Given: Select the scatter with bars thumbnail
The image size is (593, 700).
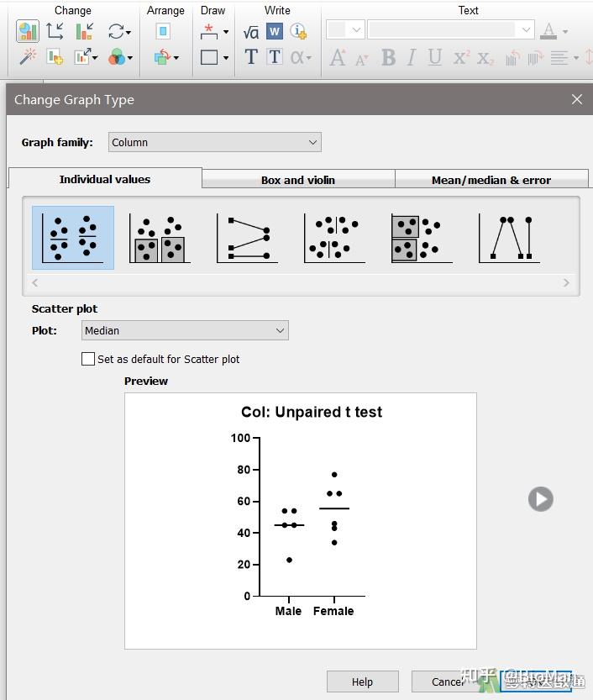Looking at the screenshot, I should [160, 238].
